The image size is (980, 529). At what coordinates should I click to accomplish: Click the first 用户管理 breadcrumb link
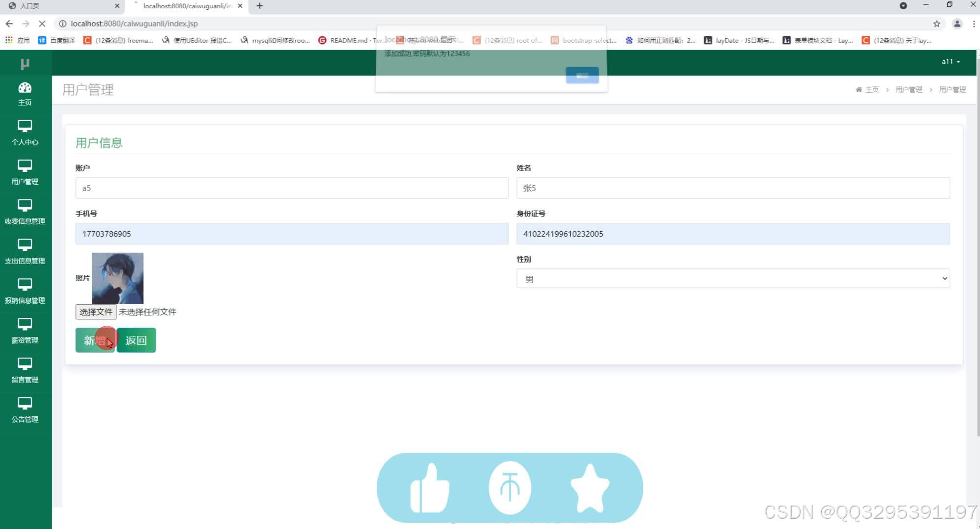click(908, 90)
